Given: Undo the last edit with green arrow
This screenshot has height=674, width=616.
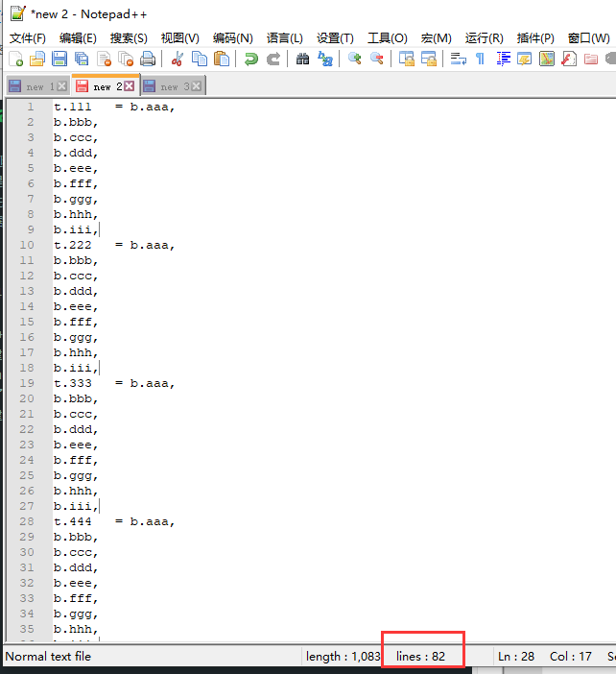Looking at the screenshot, I should pos(250,59).
